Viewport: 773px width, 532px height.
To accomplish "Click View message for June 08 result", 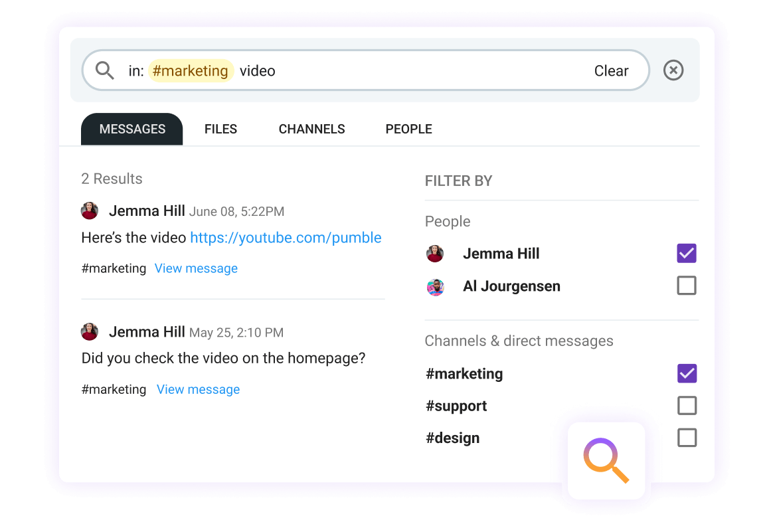I will [x=196, y=268].
